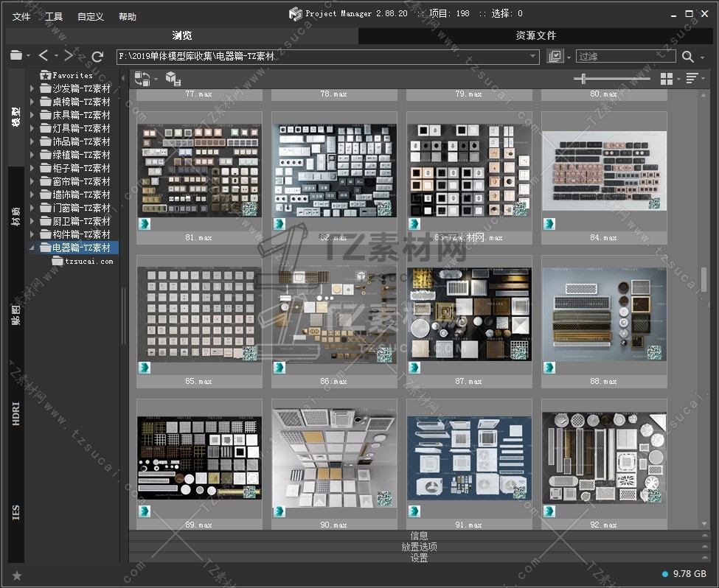Expand the 沙发篇-TZ素材 tree folder
The image size is (719, 588).
32,88
